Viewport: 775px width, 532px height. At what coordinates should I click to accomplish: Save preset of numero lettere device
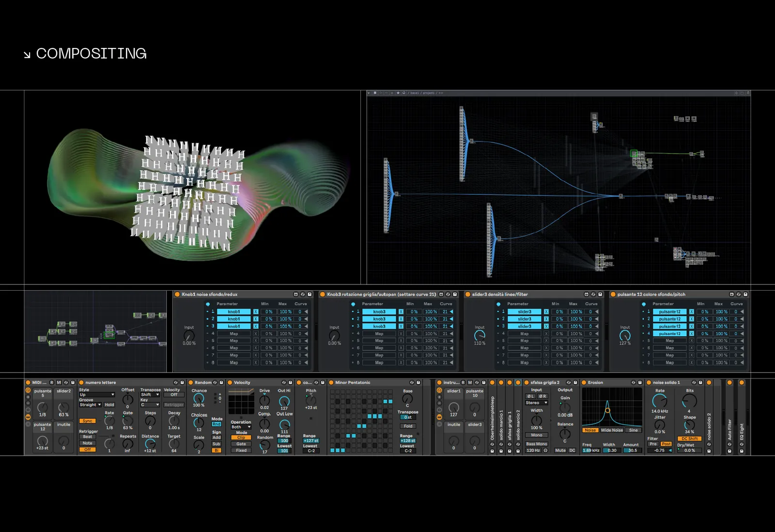click(x=182, y=383)
